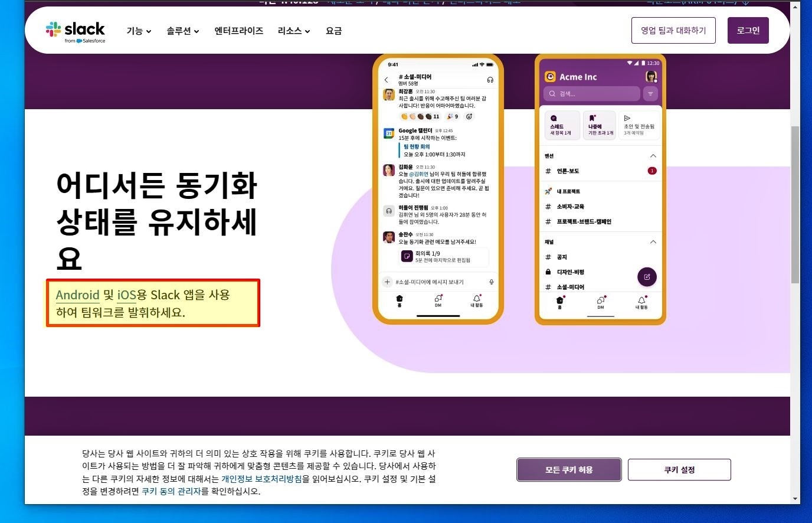Click the clapping hands 11 reaction

click(420, 116)
